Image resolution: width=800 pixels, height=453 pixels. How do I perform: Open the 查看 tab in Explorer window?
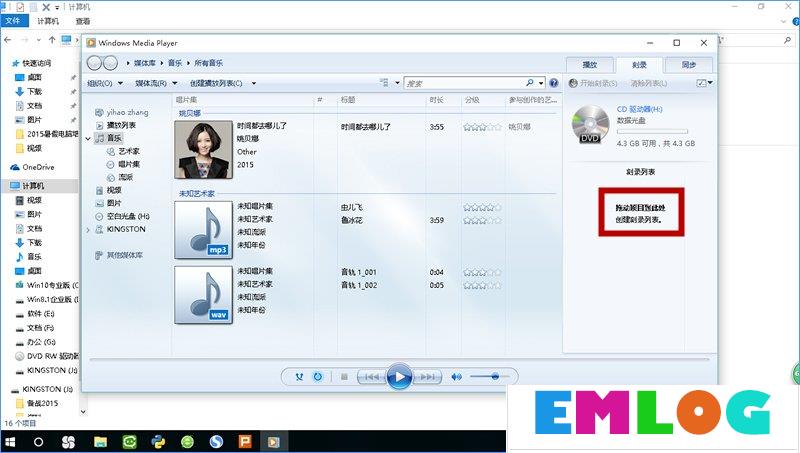click(x=83, y=21)
